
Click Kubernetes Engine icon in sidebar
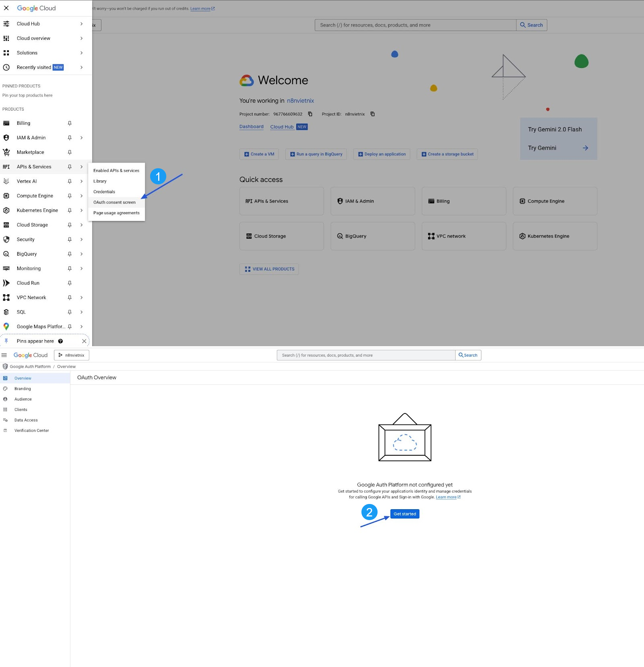pos(6,210)
